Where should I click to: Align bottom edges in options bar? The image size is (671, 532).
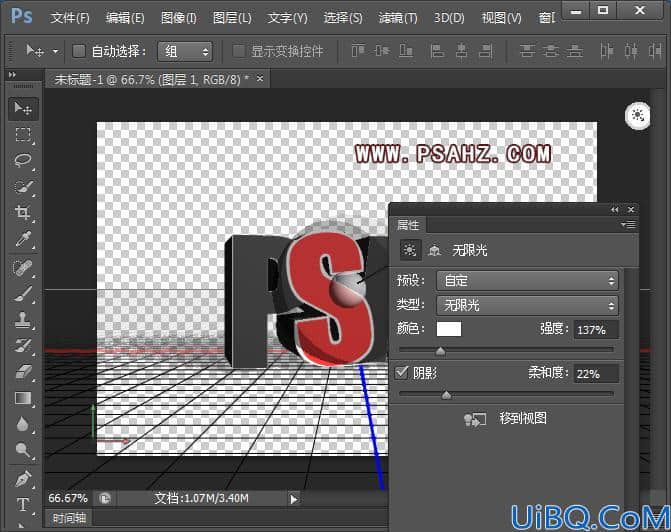406,51
